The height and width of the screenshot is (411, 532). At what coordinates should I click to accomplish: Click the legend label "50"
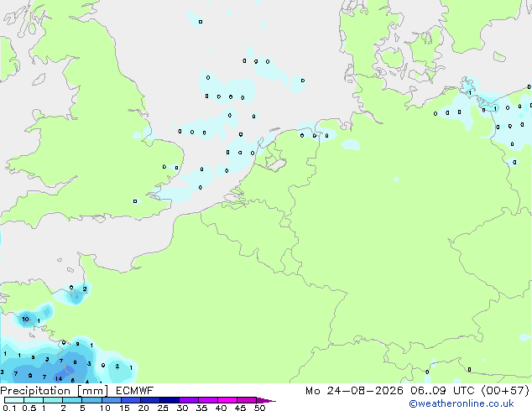point(259,408)
